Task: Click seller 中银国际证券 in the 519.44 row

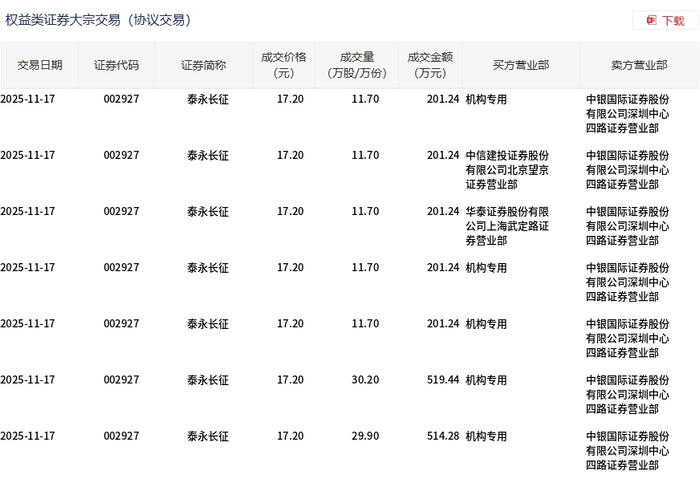Action: point(628,395)
